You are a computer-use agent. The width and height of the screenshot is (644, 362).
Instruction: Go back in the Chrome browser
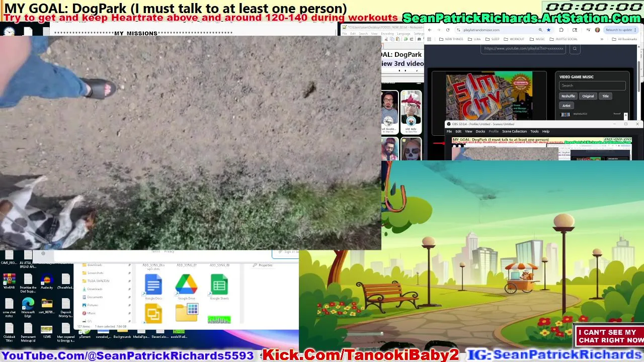coord(430,30)
